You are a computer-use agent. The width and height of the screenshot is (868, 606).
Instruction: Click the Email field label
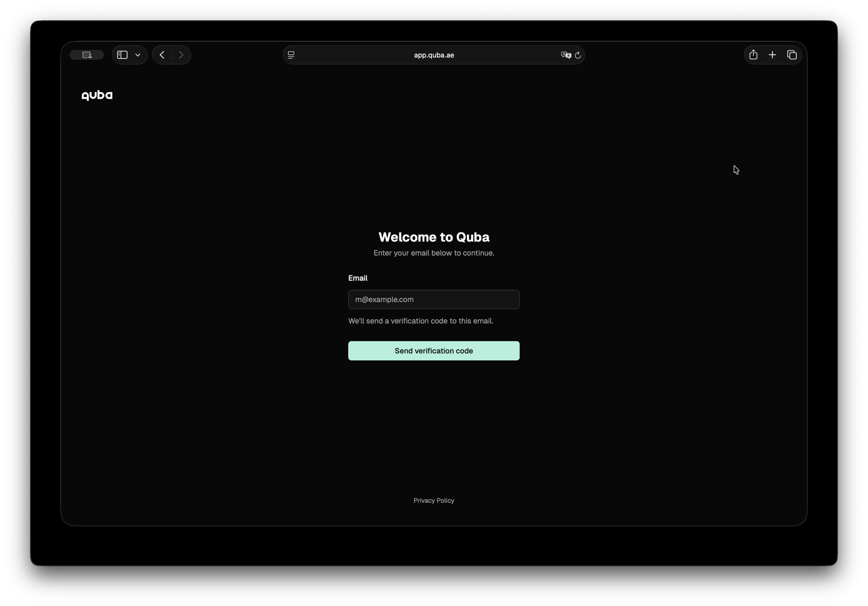coord(358,278)
